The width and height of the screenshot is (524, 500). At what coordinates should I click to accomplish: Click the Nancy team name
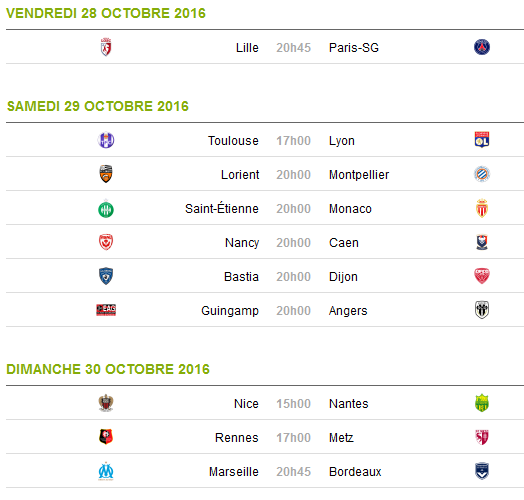click(242, 243)
